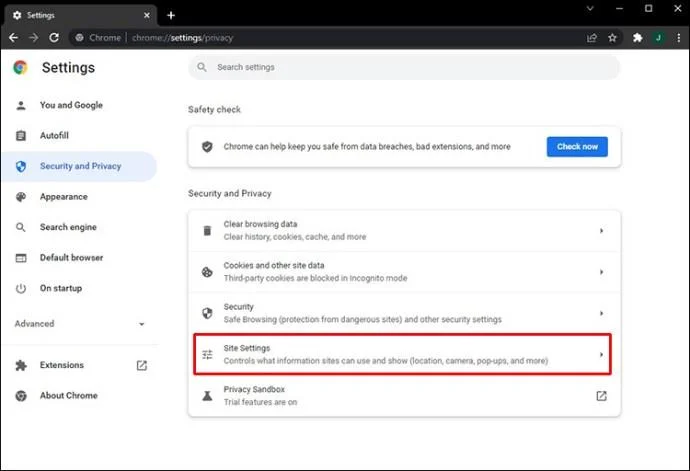Click the Default browser window icon
Screen dimensions: 690x471
click(21, 258)
